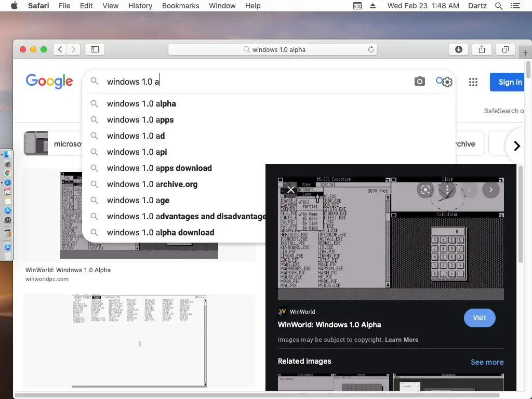
Task: Reload the page with refresh icon
Action: point(371,49)
